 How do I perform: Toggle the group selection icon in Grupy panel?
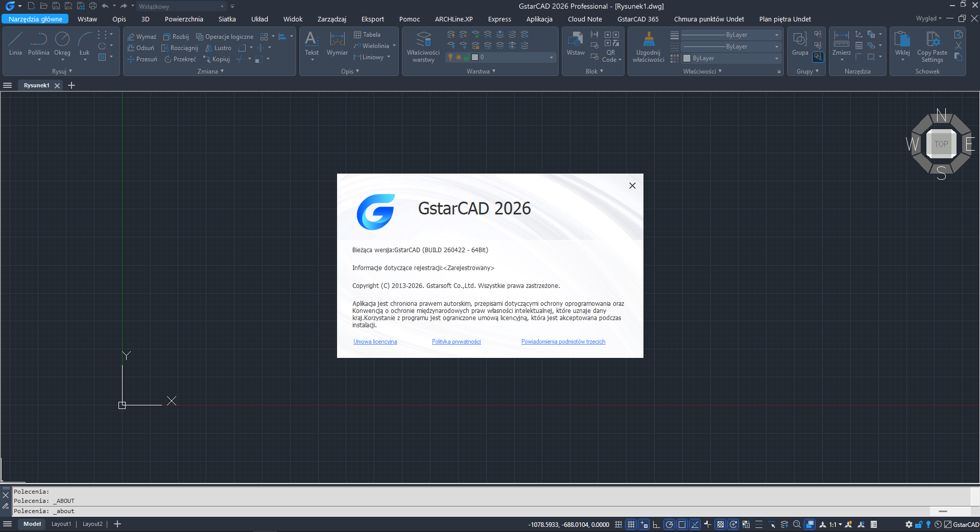pyautogui.click(x=818, y=57)
